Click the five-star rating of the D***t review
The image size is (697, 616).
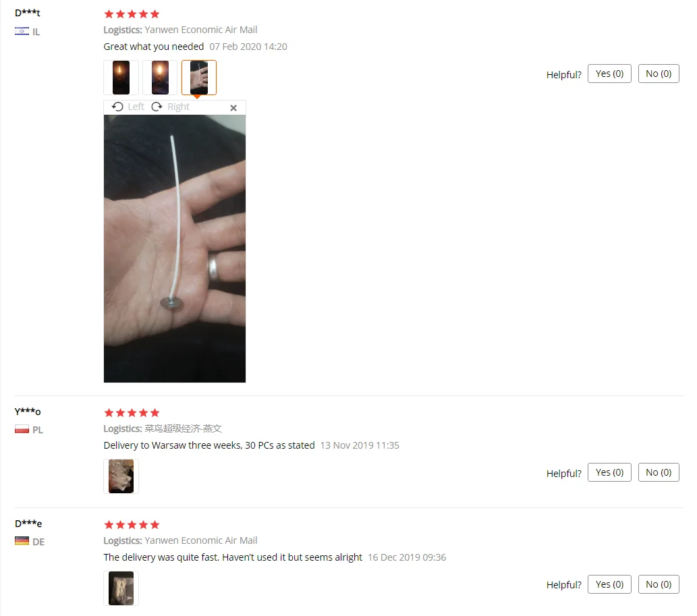132,14
